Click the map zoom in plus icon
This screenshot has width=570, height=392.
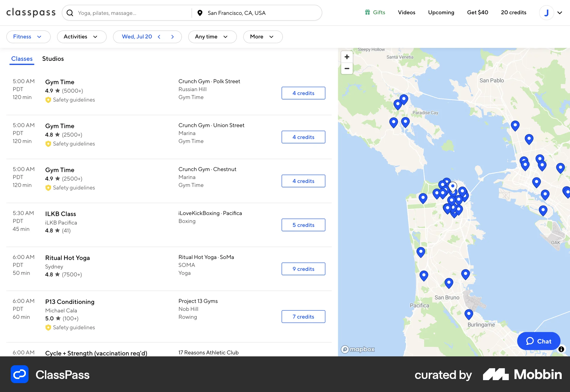(x=346, y=56)
